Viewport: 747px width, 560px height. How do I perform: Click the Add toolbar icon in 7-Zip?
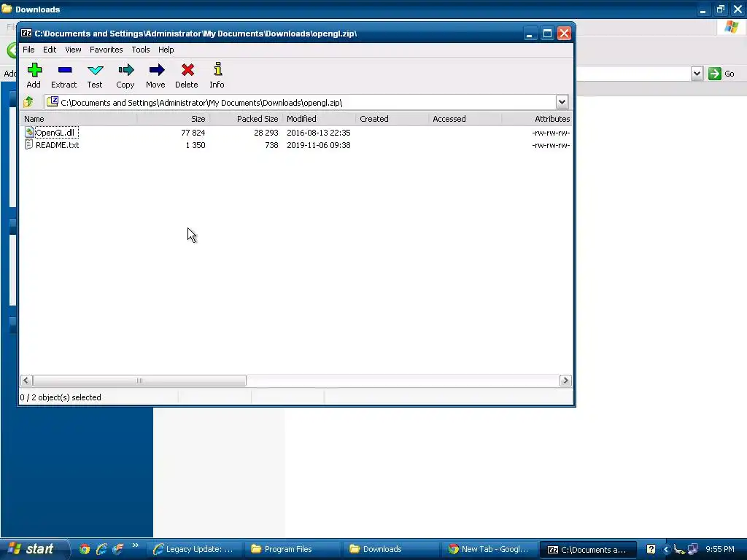pos(34,75)
